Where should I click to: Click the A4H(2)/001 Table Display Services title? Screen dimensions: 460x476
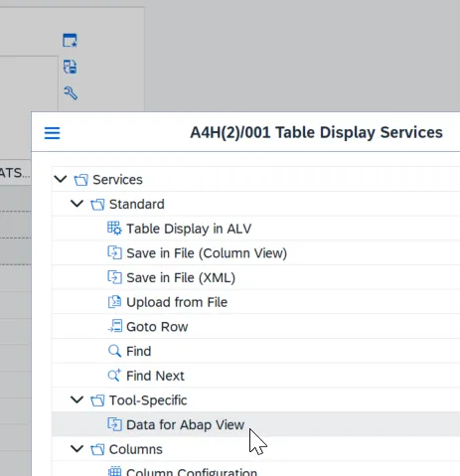(x=316, y=132)
